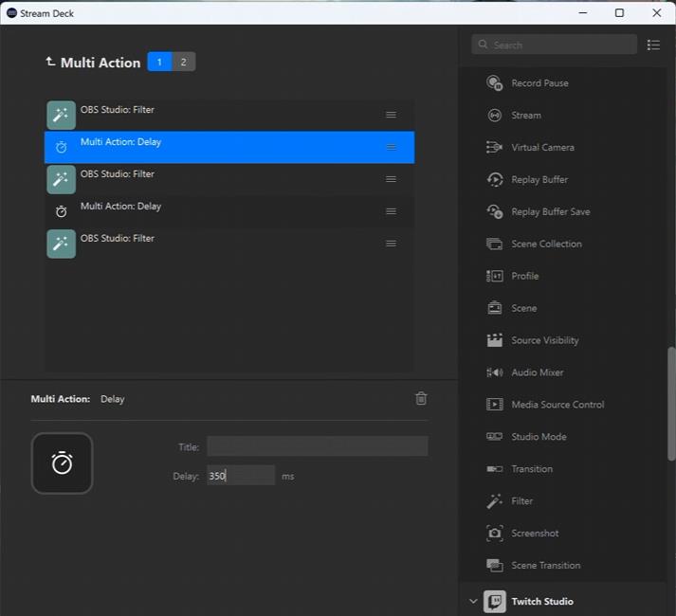Click the Record Pause action icon
The image size is (676, 616).
click(495, 83)
